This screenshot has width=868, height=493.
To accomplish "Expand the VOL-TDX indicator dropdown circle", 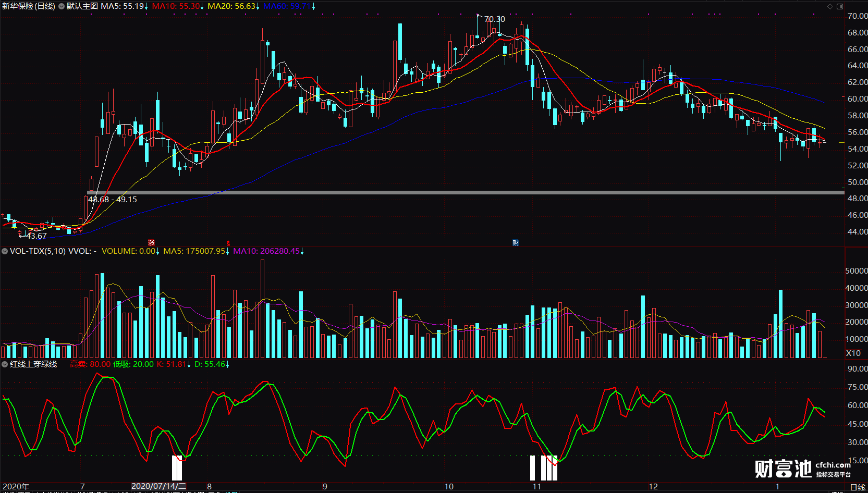I will (5, 251).
